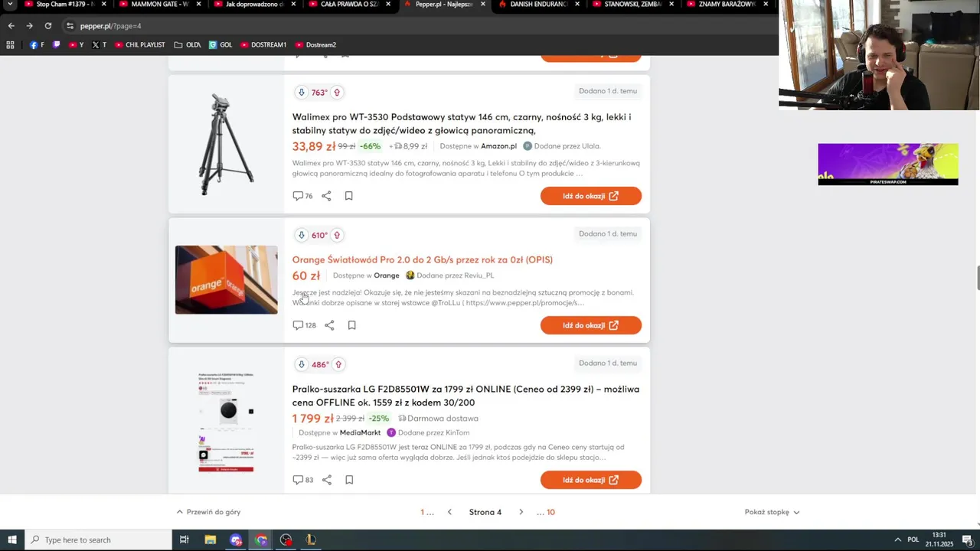Bookmark the LG Pralko-suszarka deal

tap(348, 480)
